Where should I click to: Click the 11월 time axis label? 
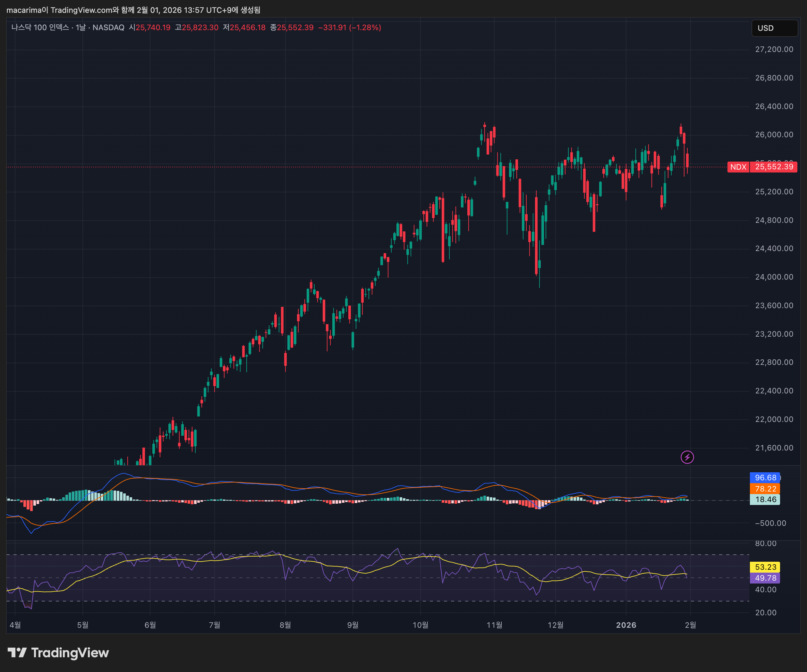pos(495,625)
